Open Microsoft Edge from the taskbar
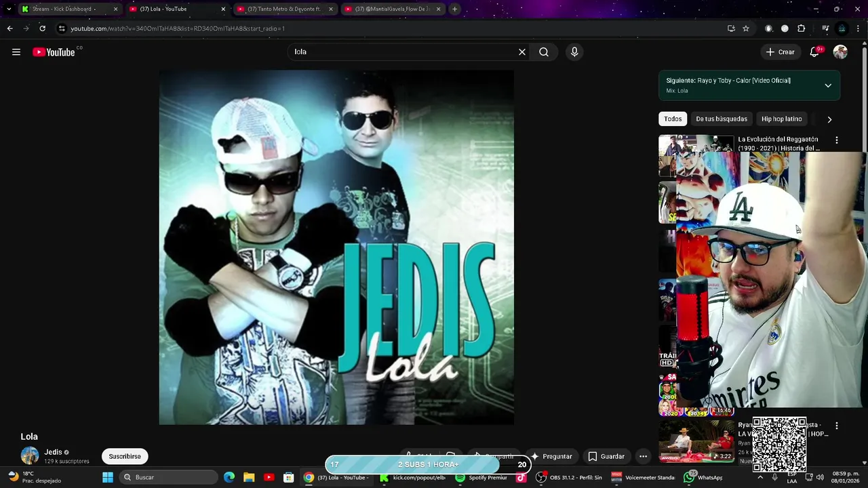This screenshot has width=868, height=488. tap(229, 477)
